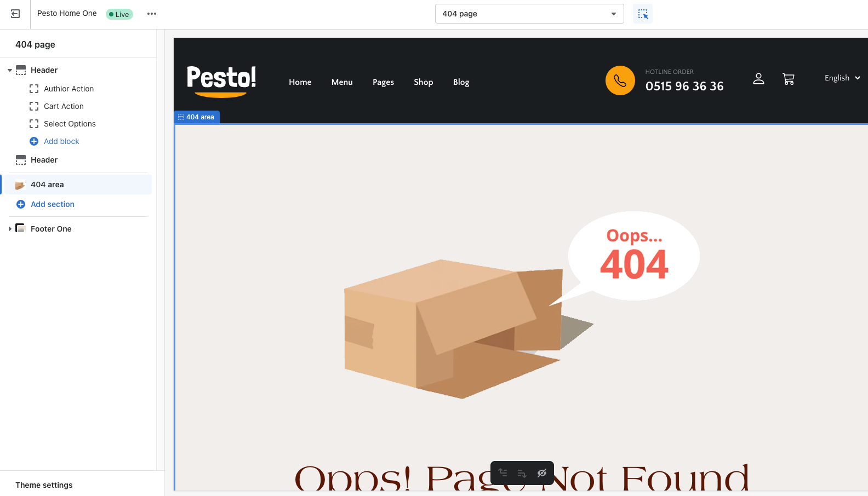Toggle the section inspector icon
This screenshot has height=496, width=868.
point(643,14)
